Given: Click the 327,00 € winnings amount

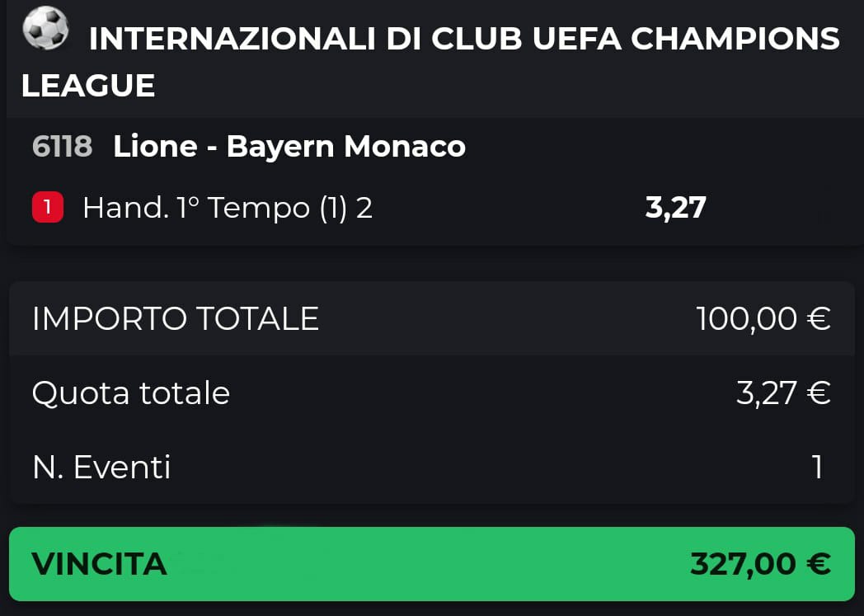Looking at the screenshot, I should pyautogui.click(x=760, y=564).
